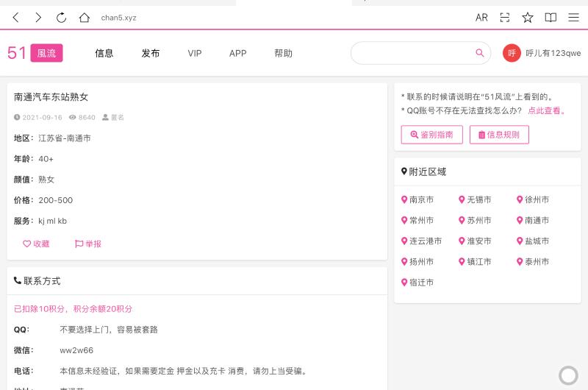
Task: Open the browser hamburger menu
Action: coord(573,18)
